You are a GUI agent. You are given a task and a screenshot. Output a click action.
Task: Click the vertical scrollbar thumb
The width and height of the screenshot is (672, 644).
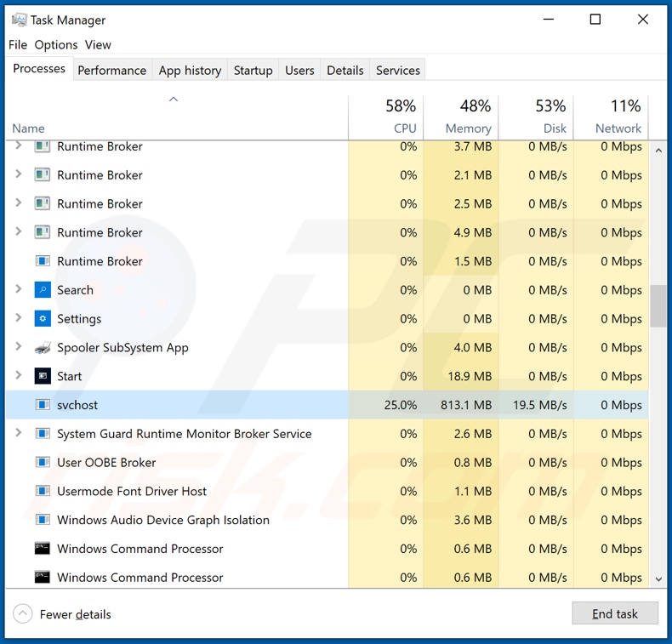pos(658,305)
